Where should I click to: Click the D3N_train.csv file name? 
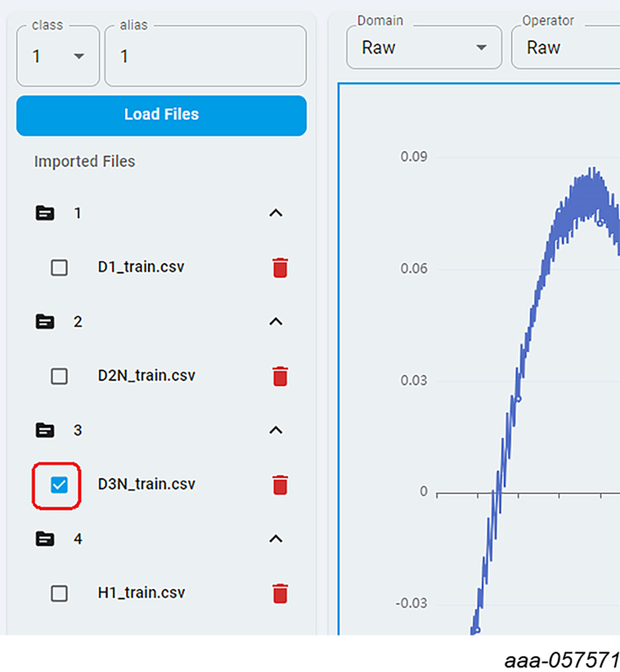(x=146, y=484)
